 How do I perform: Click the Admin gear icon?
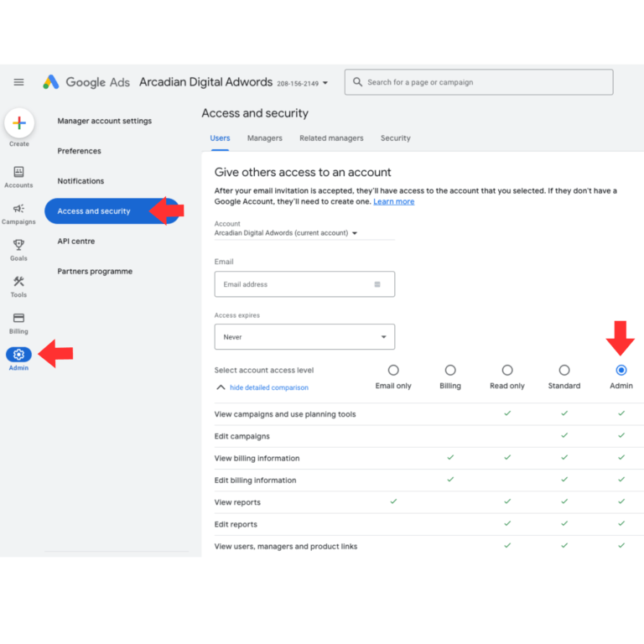coord(18,355)
